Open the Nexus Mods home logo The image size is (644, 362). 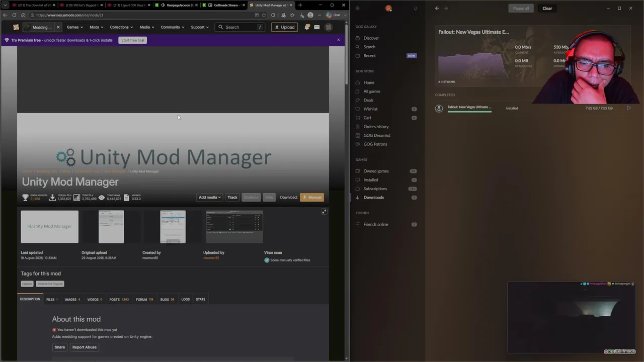coord(16,27)
